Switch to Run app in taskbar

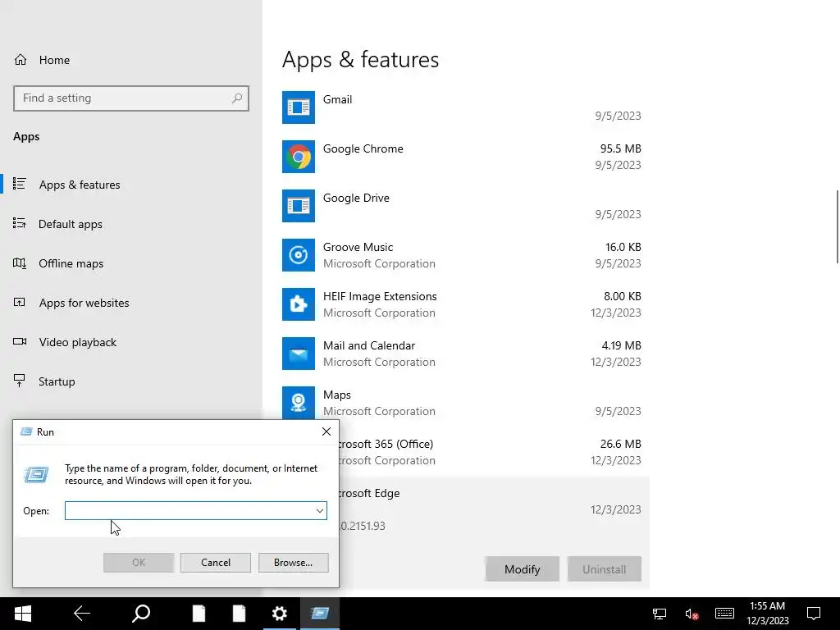click(320, 614)
